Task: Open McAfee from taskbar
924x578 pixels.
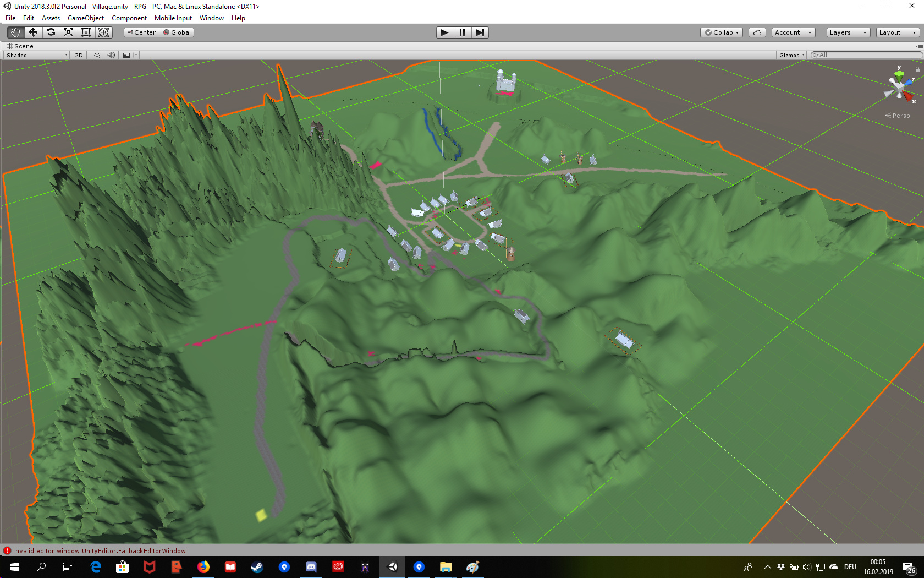Action: pyautogui.click(x=149, y=567)
